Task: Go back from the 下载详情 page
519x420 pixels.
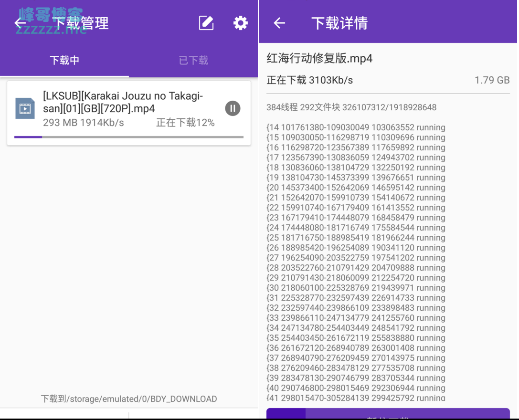Action: point(279,23)
